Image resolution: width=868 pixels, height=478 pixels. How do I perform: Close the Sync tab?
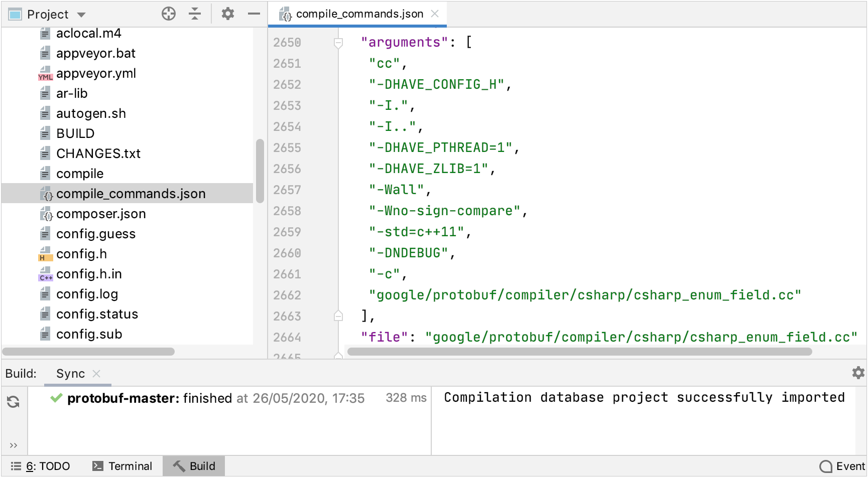click(97, 374)
